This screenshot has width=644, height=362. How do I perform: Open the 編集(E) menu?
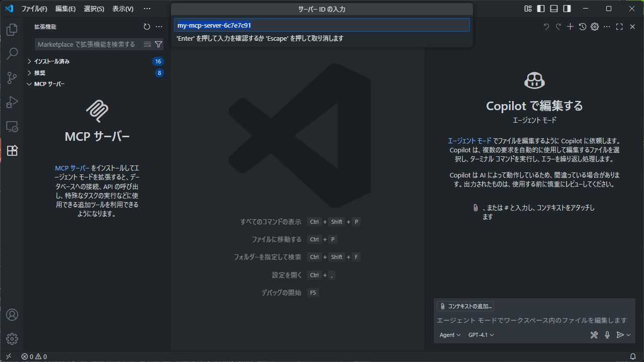click(x=65, y=9)
